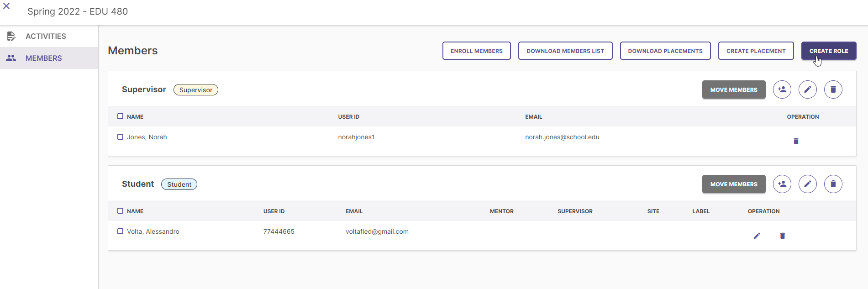The image size is (868, 289).
Task: Click the OPERATION header in Supervisor table
Action: [x=803, y=117]
